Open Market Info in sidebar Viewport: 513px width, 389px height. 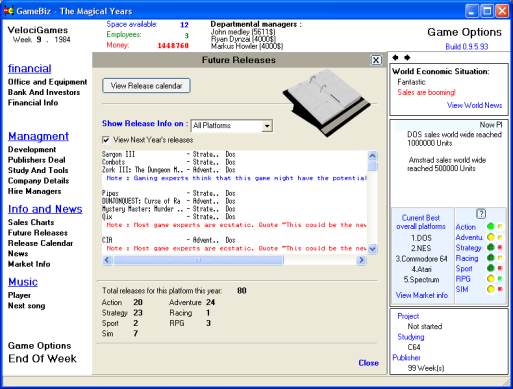click(x=29, y=264)
